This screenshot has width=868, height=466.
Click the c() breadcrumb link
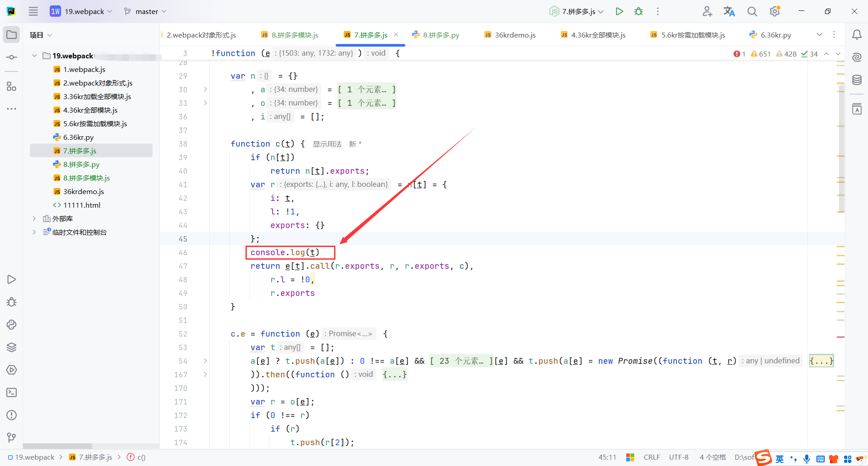pyautogui.click(x=140, y=457)
